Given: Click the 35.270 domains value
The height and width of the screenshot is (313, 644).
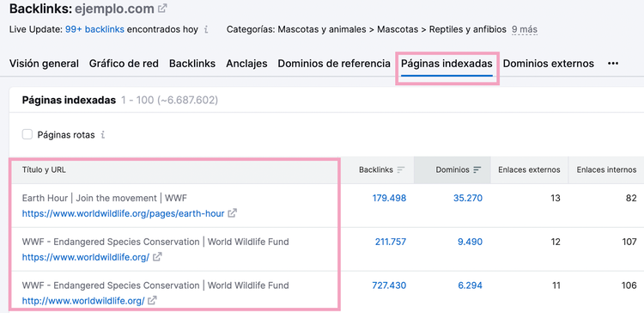Looking at the screenshot, I should [468, 199].
